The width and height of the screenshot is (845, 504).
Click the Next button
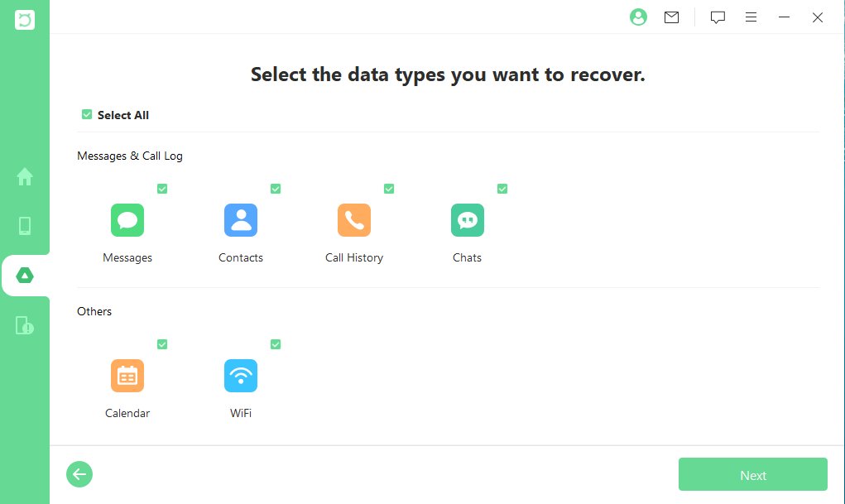click(752, 474)
